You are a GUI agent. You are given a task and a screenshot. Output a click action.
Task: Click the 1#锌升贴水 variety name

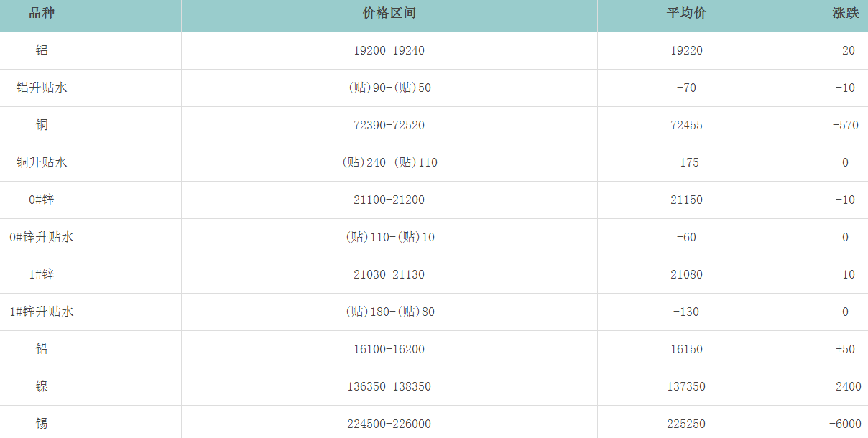click(42, 312)
